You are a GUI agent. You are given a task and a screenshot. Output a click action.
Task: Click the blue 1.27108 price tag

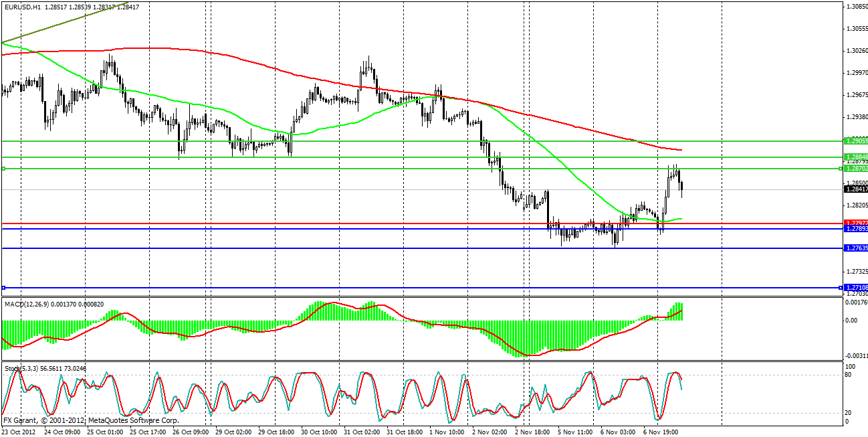point(856,288)
